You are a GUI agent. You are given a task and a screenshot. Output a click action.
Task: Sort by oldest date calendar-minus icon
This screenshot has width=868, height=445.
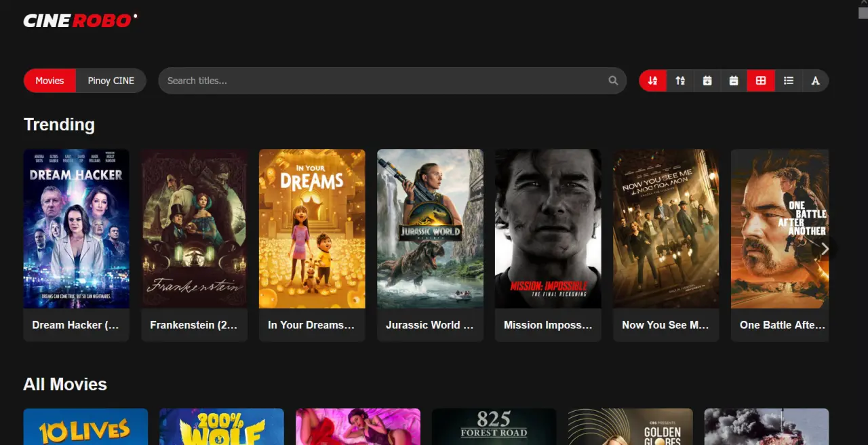pyautogui.click(x=734, y=81)
